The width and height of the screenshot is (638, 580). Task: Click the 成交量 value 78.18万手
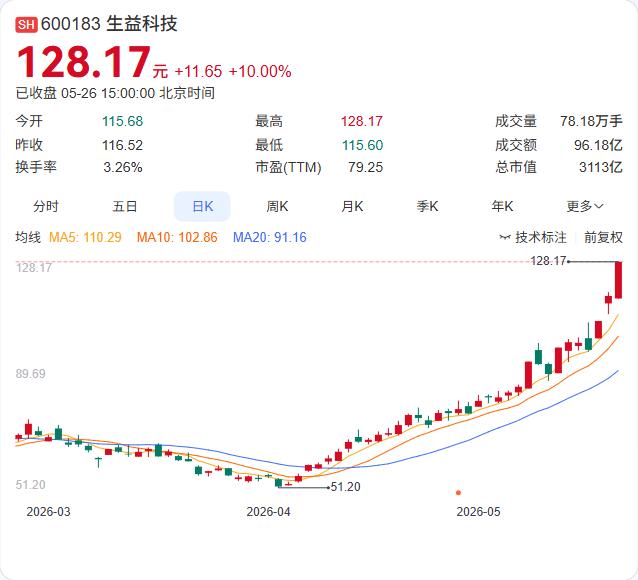591,121
